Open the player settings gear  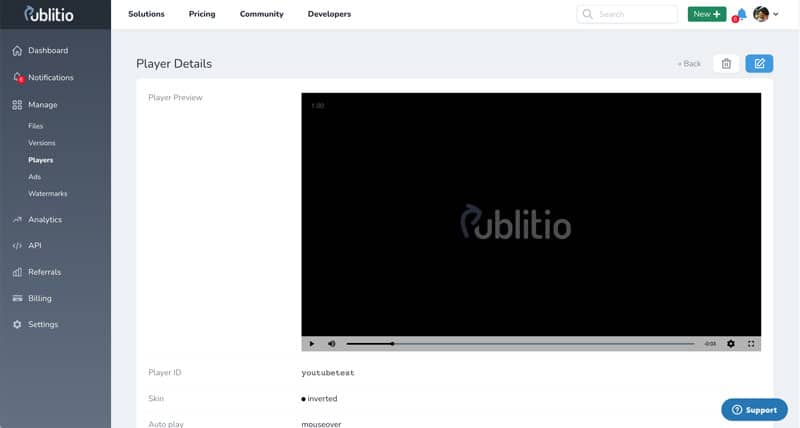click(731, 344)
